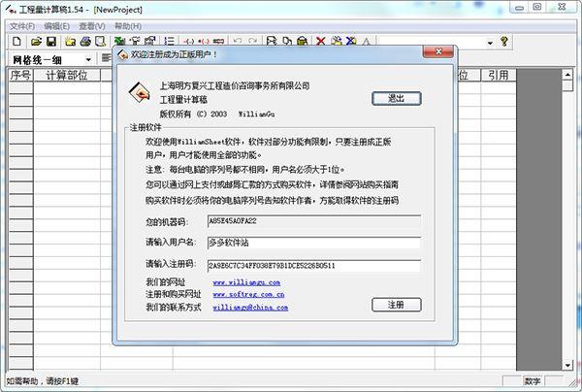582x392 pixels.
Task: Maximize the main application window
Action: pyautogui.click(x=536, y=7)
